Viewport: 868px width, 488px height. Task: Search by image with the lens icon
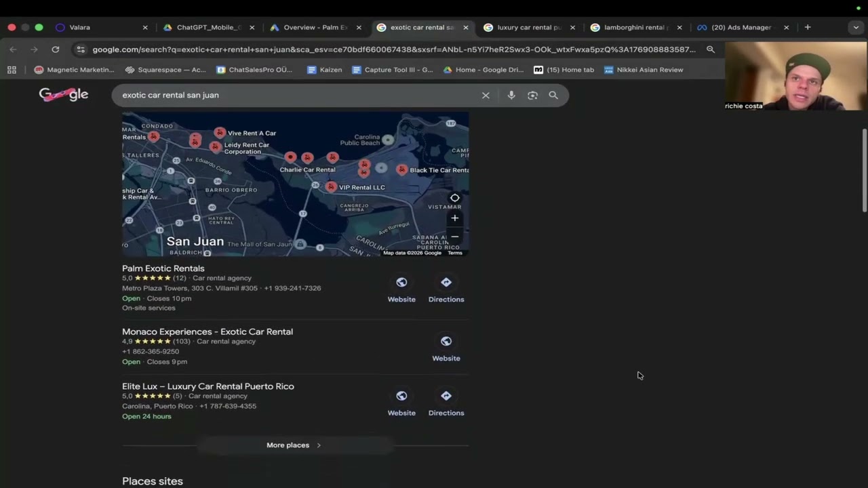tap(532, 96)
